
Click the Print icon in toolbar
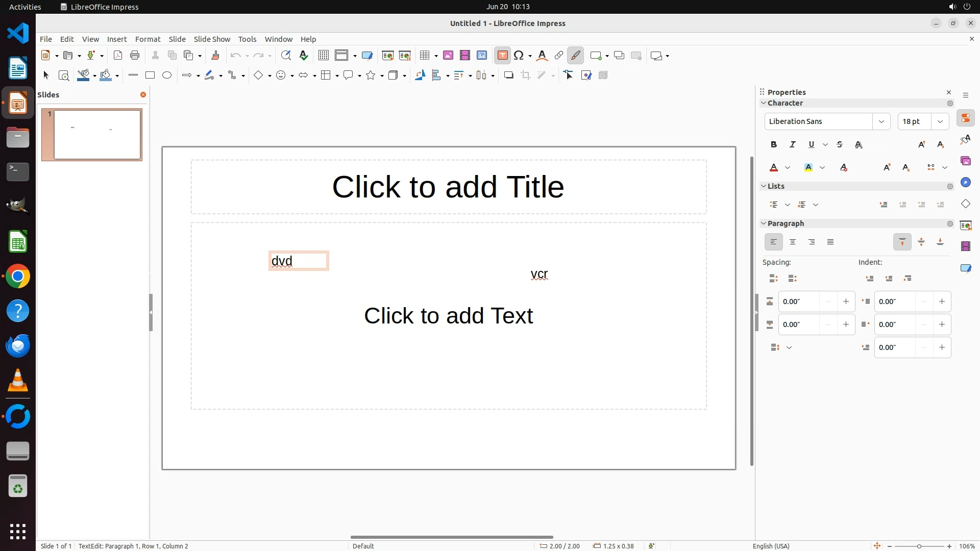(x=135, y=56)
